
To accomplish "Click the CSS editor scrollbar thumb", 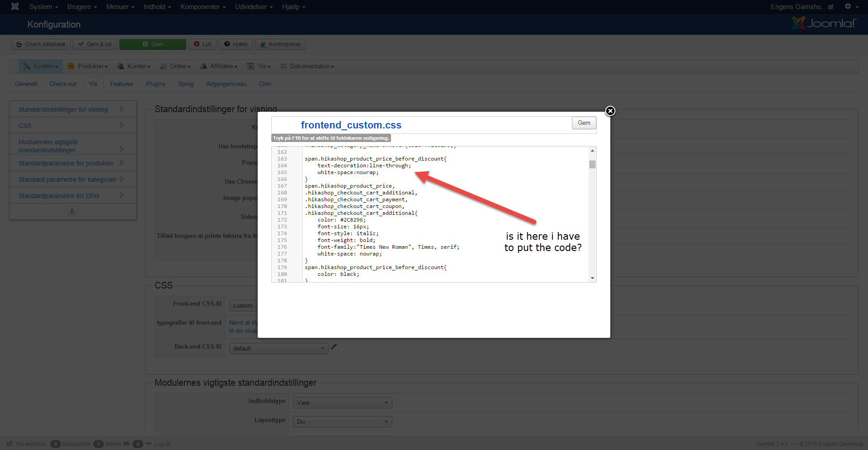I will 592,164.
